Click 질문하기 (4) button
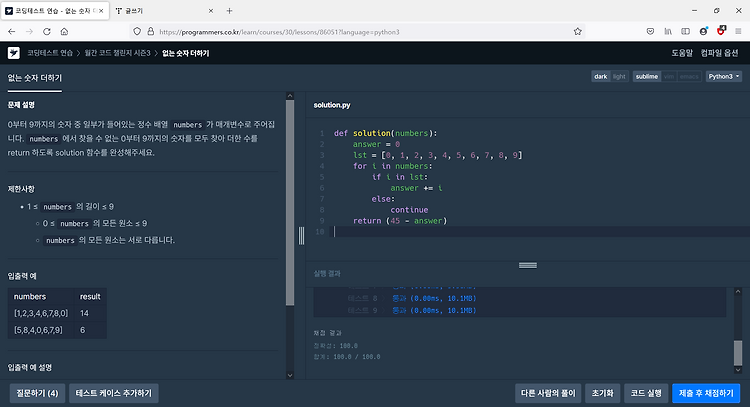 (x=37, y=393)
